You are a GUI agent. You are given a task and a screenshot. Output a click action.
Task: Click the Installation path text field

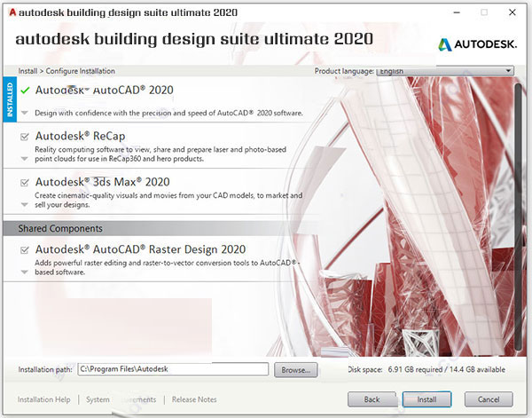173,369
